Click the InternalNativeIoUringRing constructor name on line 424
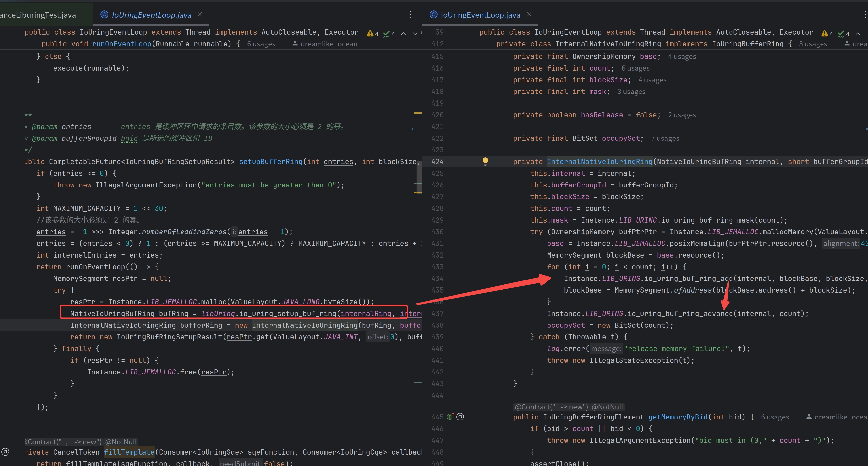868x466 pixels. point(600,162)
